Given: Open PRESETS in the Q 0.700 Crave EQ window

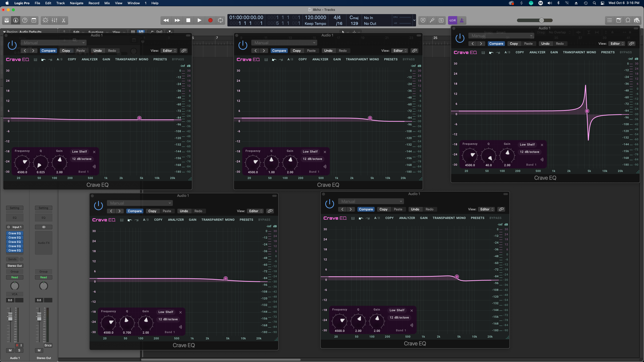Looking at the screenshot, I should [246, 220].
